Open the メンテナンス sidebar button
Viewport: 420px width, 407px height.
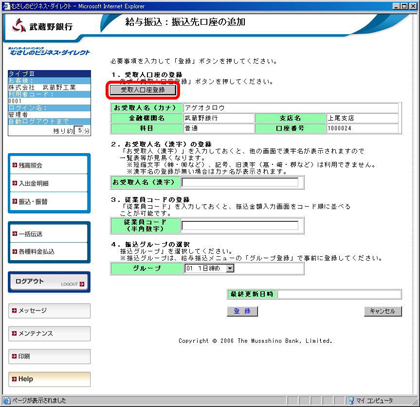(x=49, y=333)
